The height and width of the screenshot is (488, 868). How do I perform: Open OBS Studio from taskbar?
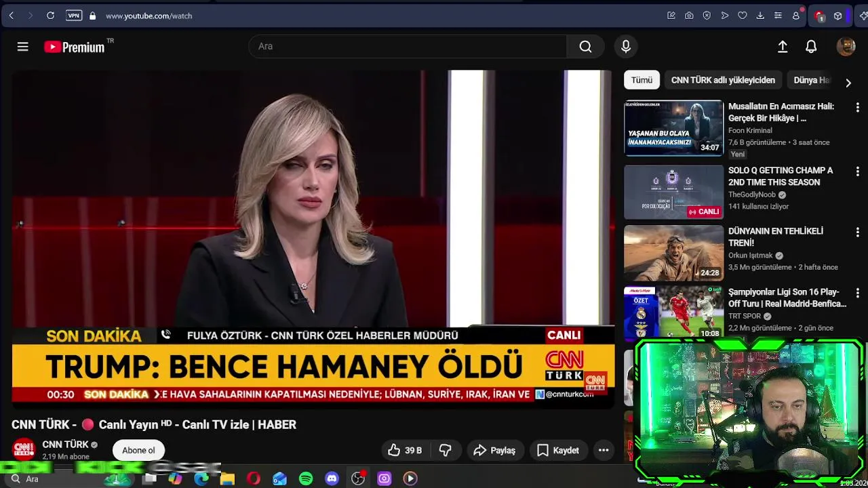[x=358, y=479]
